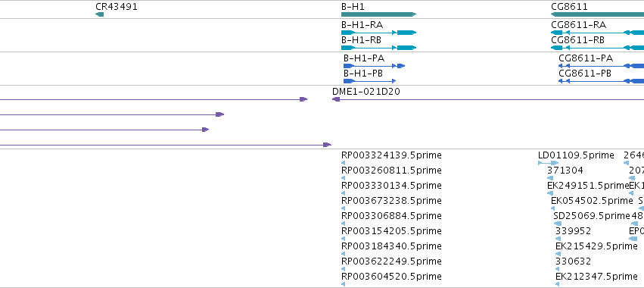This screenshot has width=644, height=288.
Task: Click RP003154205.5prime EST label
Action: [391, 231]
